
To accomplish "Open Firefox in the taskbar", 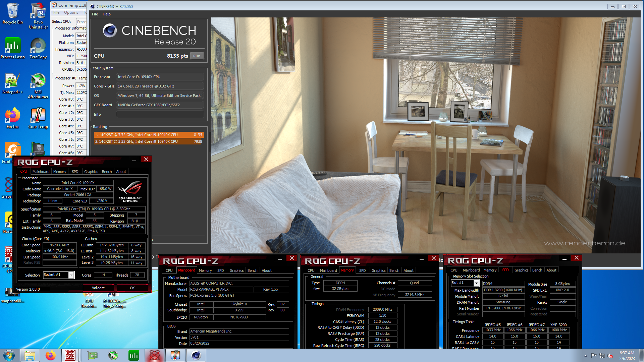I will point(50,355).
